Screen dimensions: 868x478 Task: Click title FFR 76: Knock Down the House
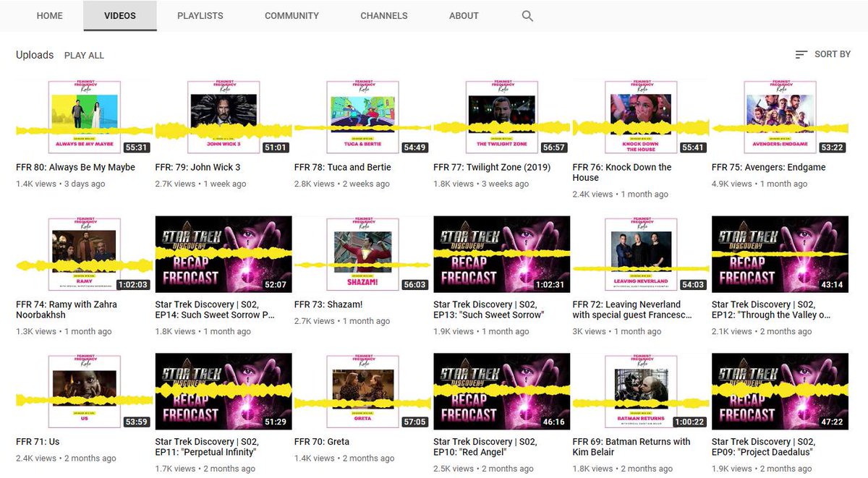coord(622,172)
